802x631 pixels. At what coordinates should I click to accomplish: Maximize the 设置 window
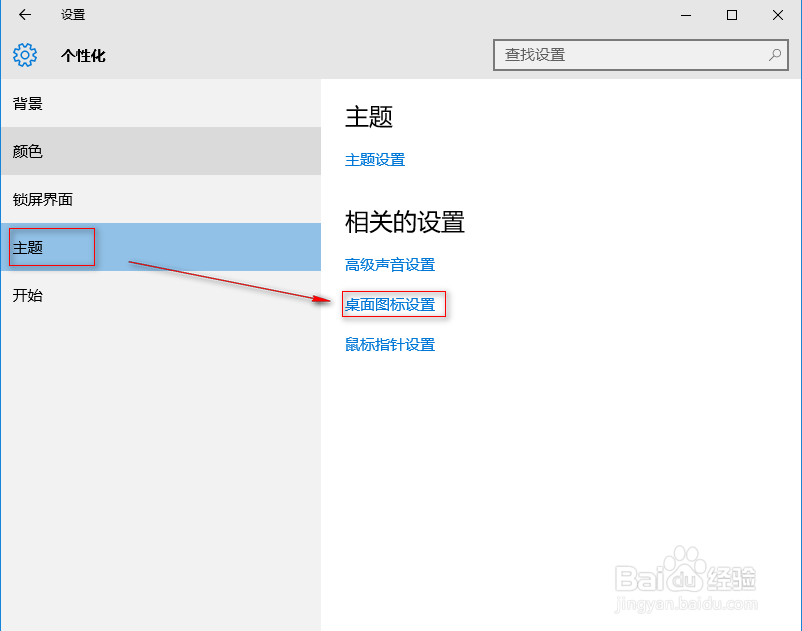pyautogui.click(x=733, y=15)
